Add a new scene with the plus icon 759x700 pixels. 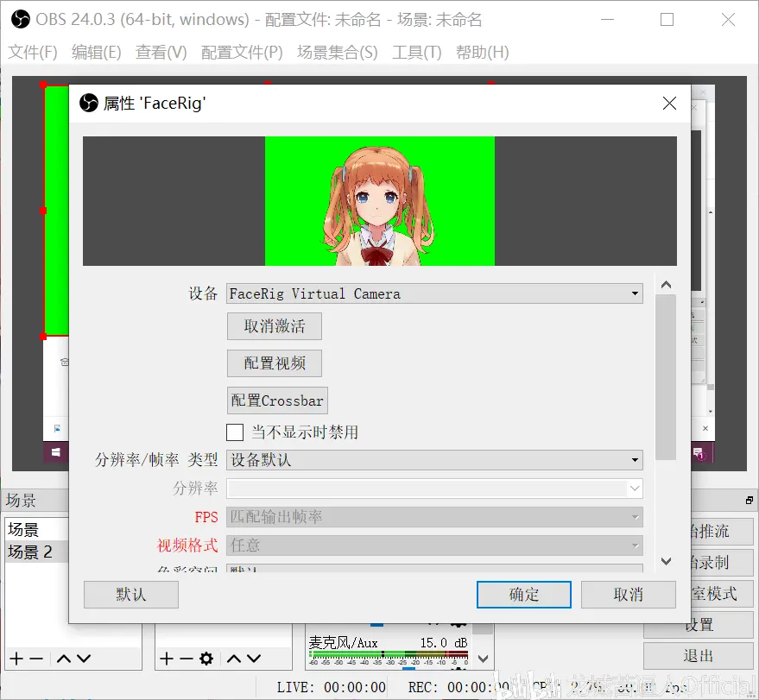16,659
